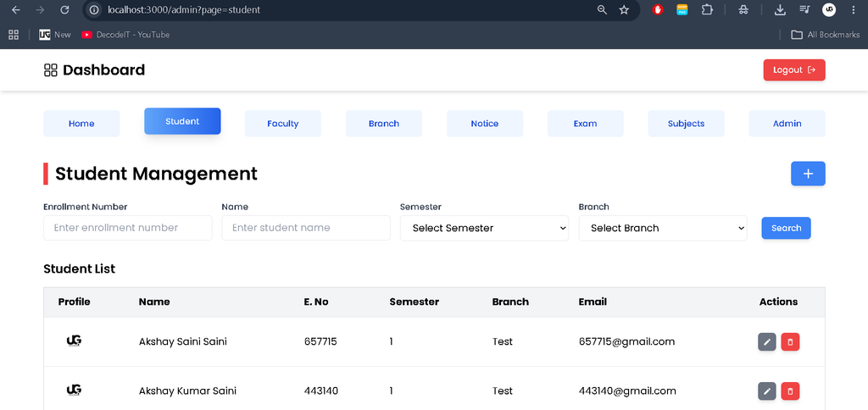Bookmark this page with the star icon

click(x=624, y=10)
